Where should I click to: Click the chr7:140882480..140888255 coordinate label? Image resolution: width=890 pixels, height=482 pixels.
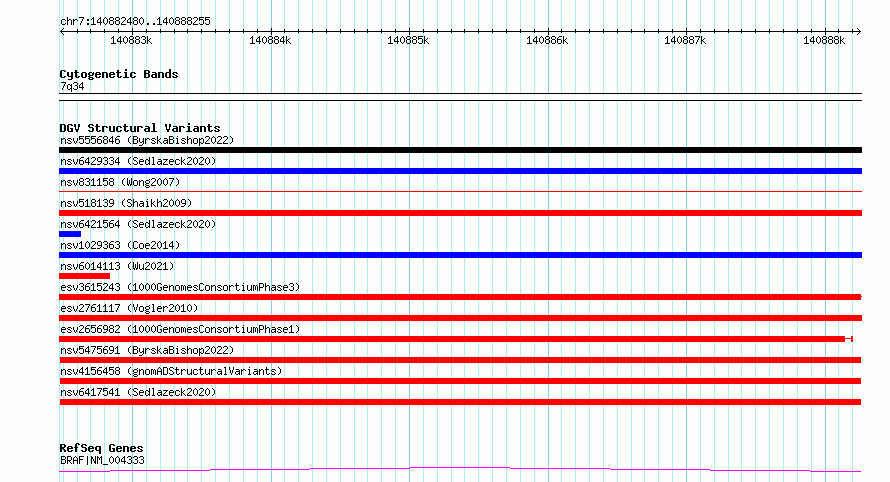click(135, 21)
